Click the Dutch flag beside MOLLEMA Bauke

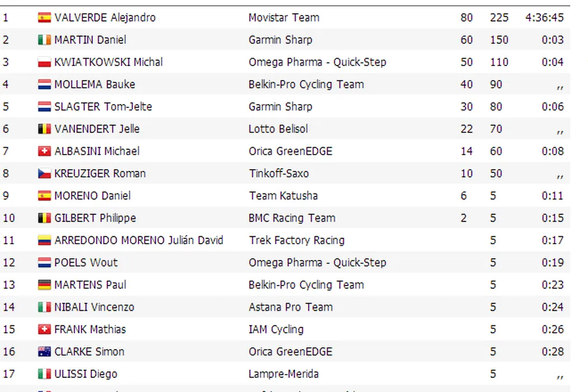[44, 85]
